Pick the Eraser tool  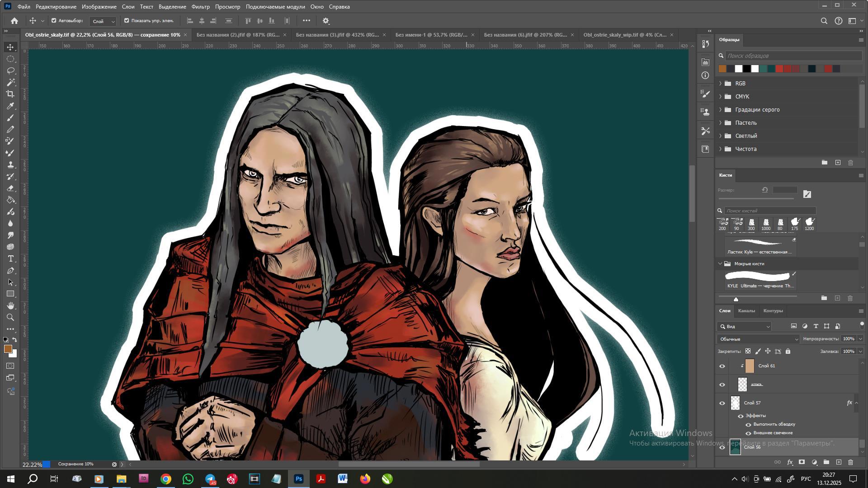pyautogui.click(x=10, y=188)
